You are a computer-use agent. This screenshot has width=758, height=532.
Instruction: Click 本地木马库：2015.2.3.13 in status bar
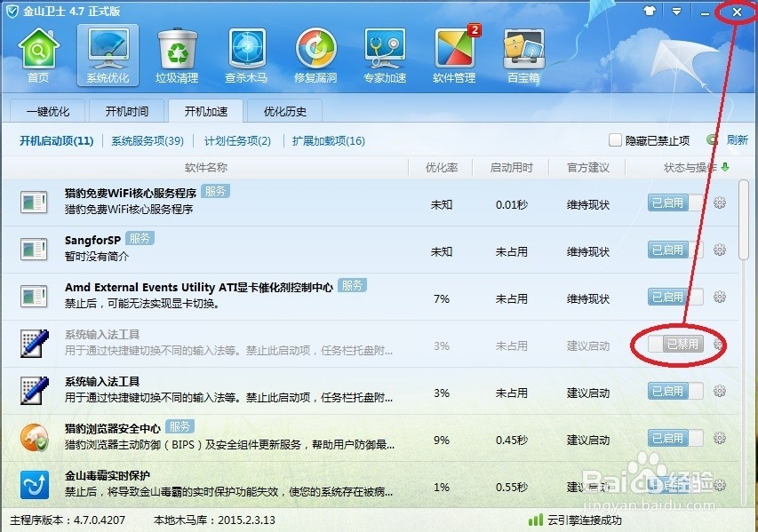214,520
